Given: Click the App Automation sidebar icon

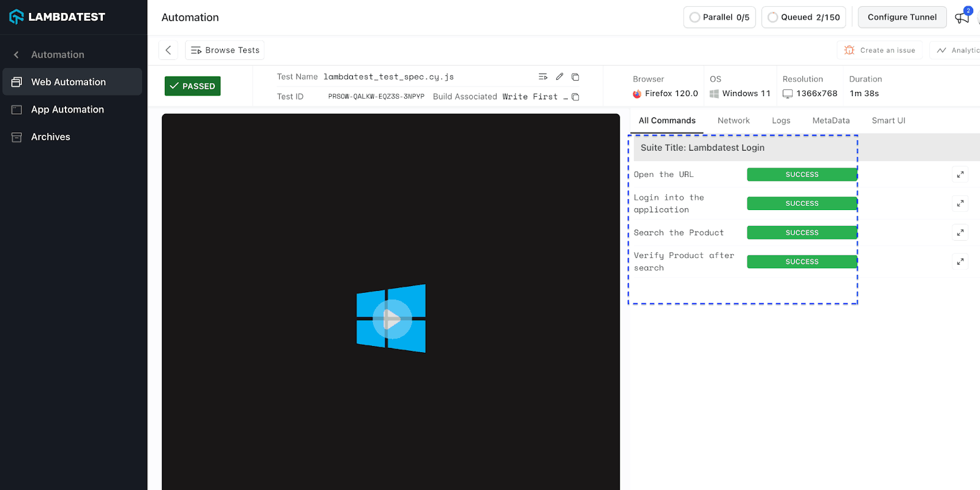Looking at the screenshot, I should coord(17,110).
